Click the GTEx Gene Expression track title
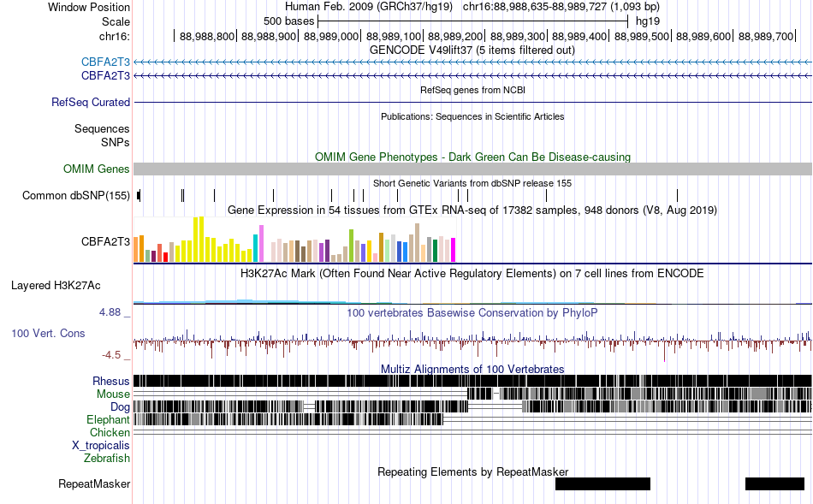813x504 pixels. pyautogui.click(x=472, y=210)
